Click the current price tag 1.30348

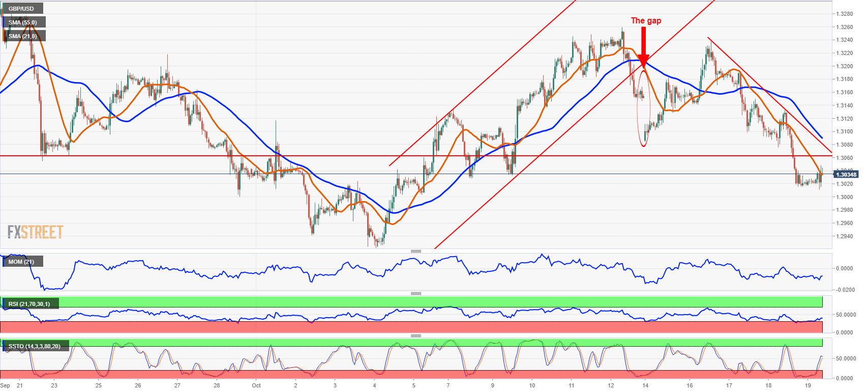[846, 175]
